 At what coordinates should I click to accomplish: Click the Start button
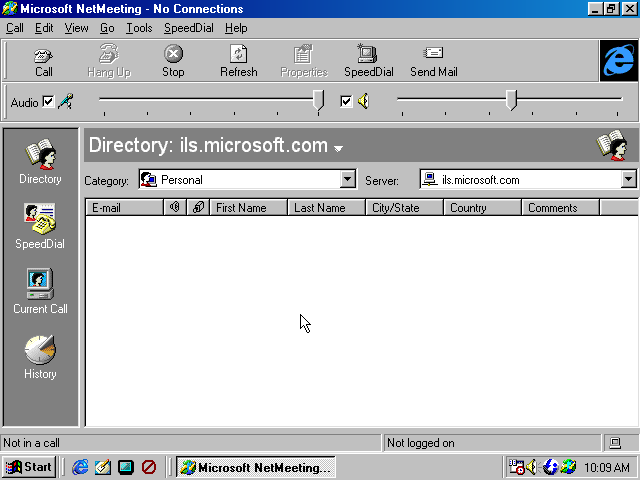click(29, 467)
